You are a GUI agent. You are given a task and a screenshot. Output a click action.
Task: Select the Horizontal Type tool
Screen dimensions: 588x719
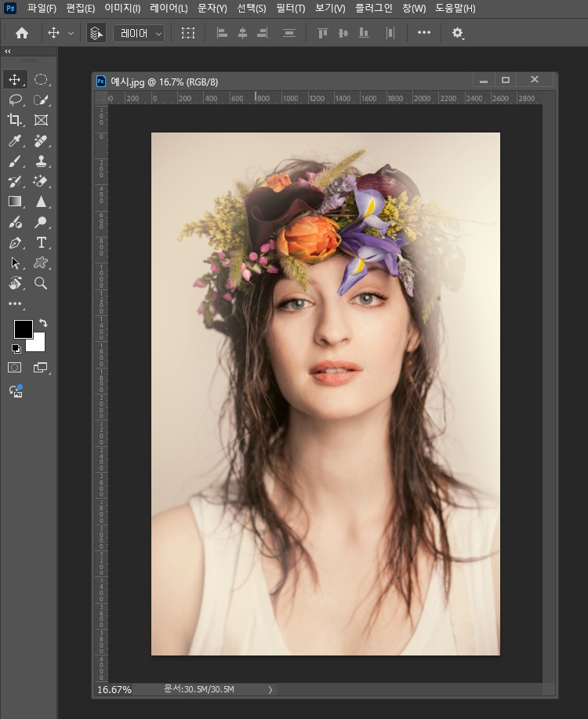(41, 242)
